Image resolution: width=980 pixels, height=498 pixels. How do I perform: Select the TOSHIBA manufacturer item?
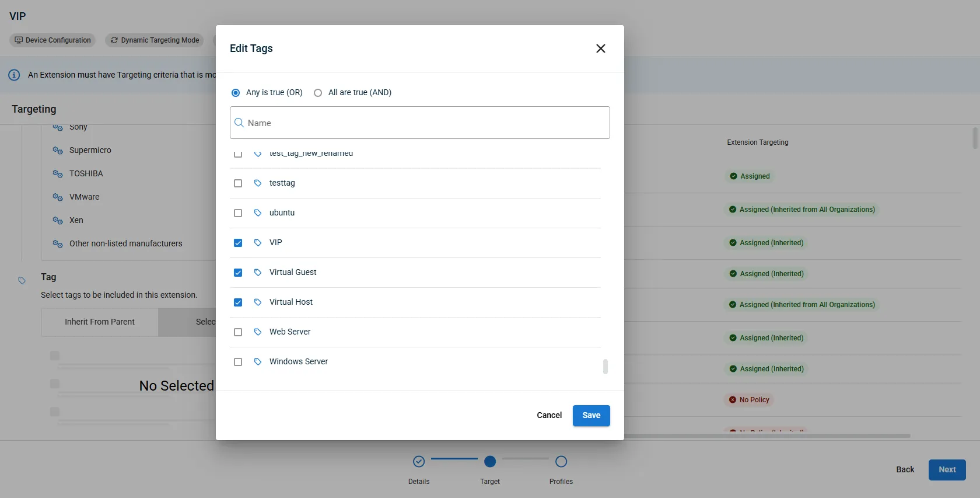(x=86, y=173)
